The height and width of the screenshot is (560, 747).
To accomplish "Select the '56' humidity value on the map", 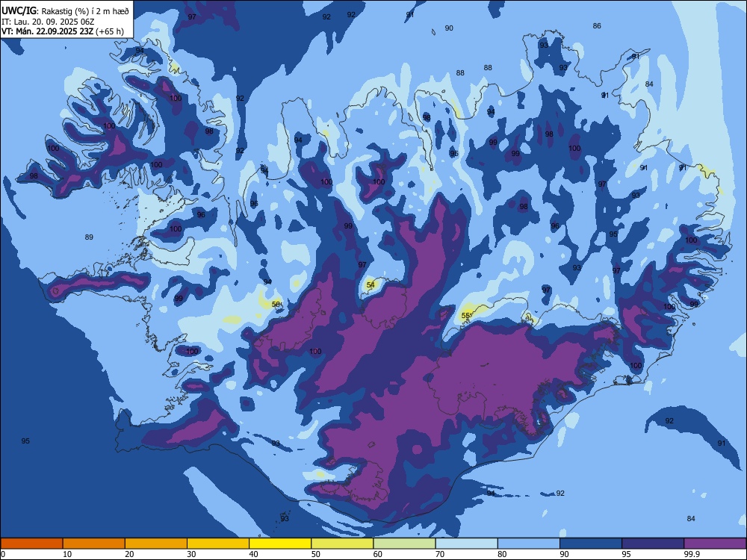I will tap(276, 305).
